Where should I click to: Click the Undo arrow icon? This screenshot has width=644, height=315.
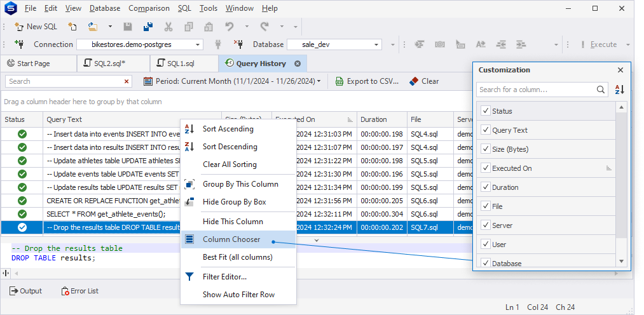click(229, 27)
